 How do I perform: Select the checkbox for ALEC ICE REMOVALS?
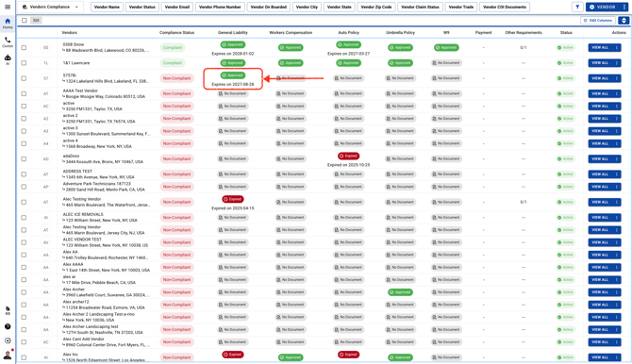(x=24, y=217)
